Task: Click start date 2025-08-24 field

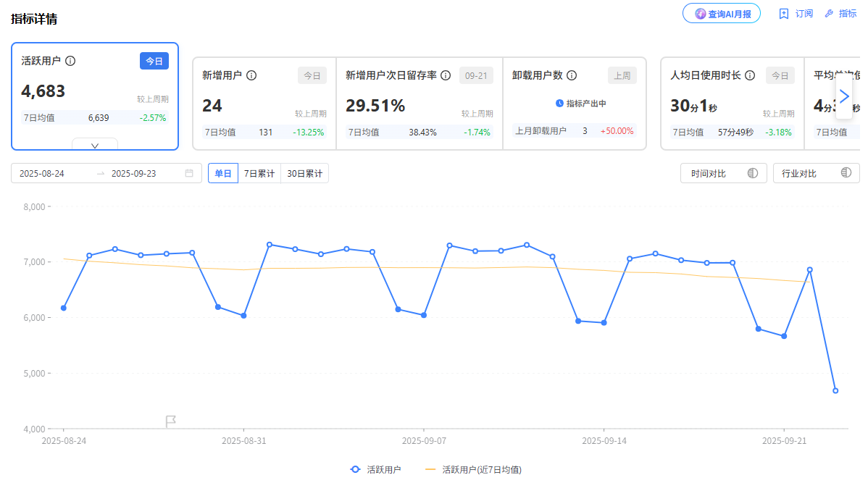Action: pyautogui.click(x=42, y=173)
